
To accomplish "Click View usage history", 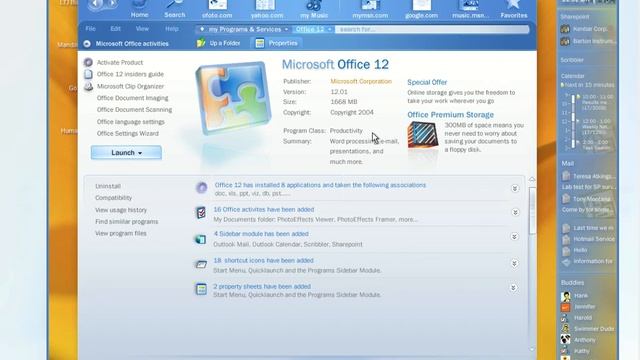I will [121, 210].
